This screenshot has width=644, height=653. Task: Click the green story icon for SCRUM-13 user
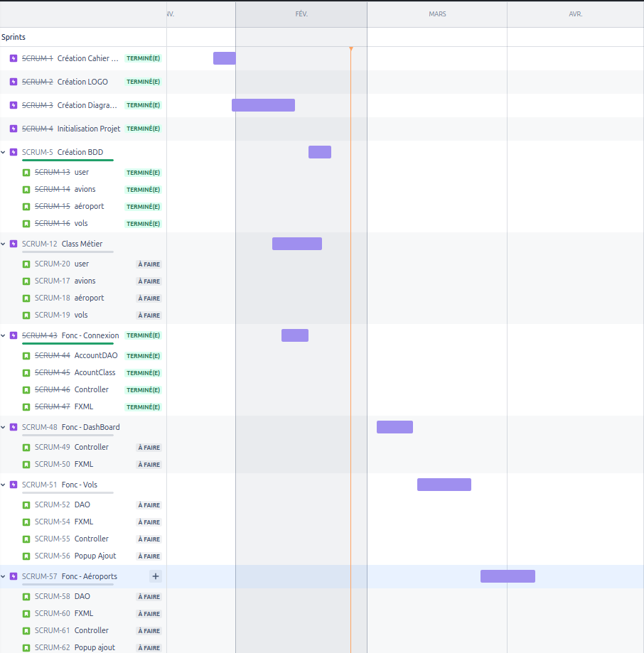pos(26,172)
